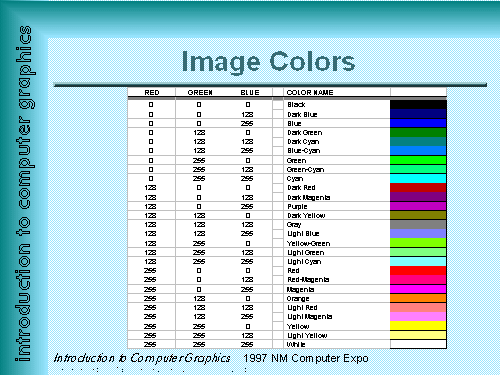Click the Black color swatch

click(418, 105)
